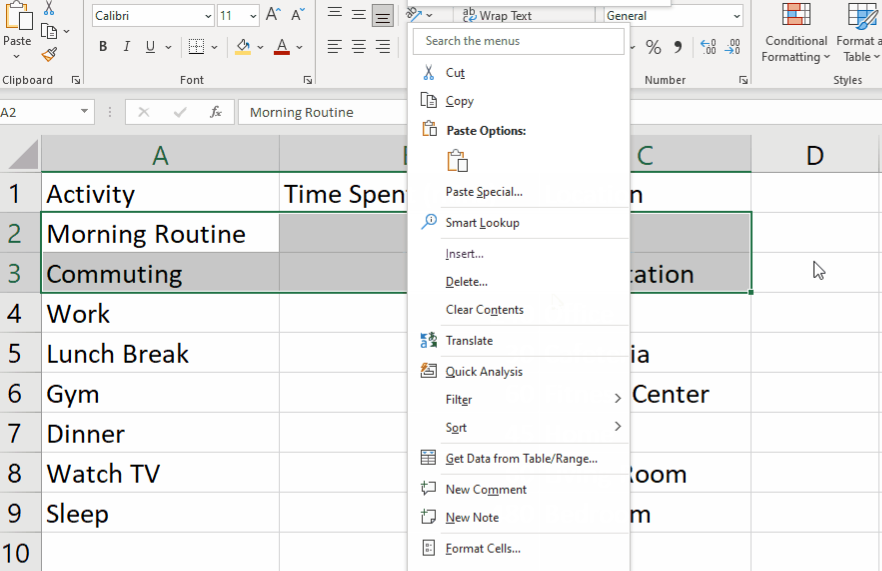Choose Paste Special from context menu

point(518,192)
